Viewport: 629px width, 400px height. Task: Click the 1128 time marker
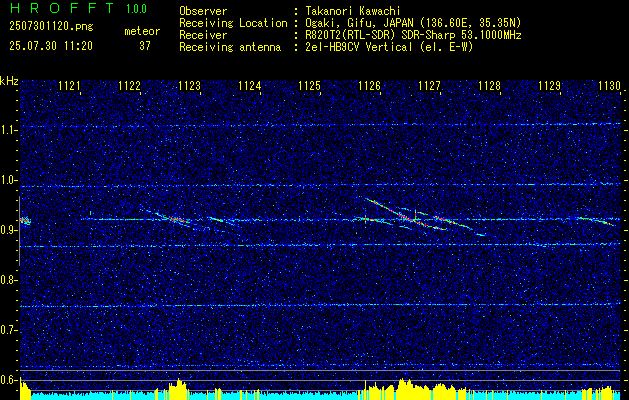pyautogui.click(x=489, y=85)
